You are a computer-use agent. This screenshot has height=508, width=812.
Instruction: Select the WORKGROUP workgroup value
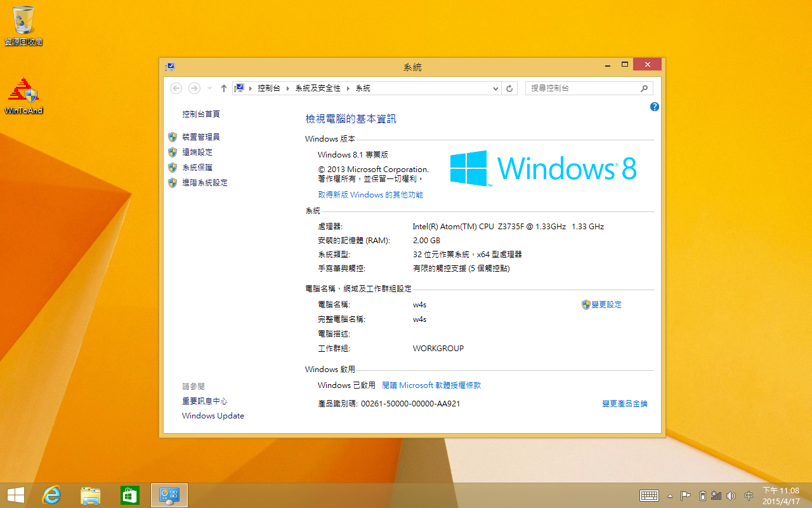tap(438, 349)
